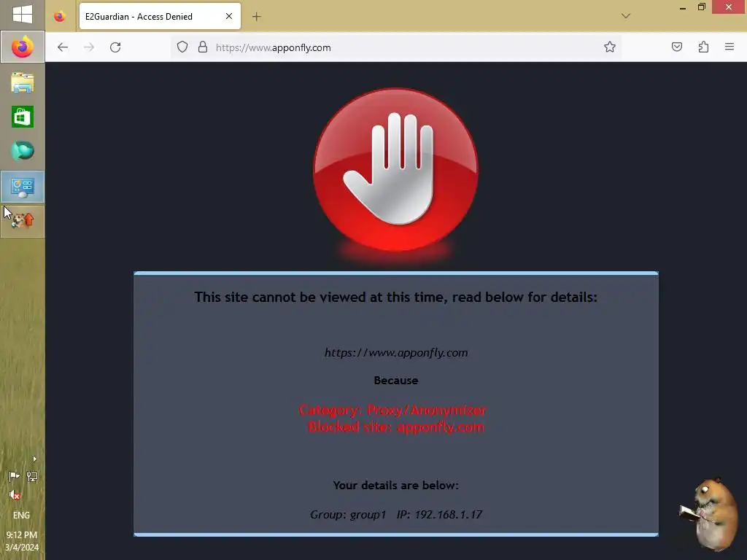Click the red stop hand image
The height and width of the screenshot is (560, 747).
[396, 170]
